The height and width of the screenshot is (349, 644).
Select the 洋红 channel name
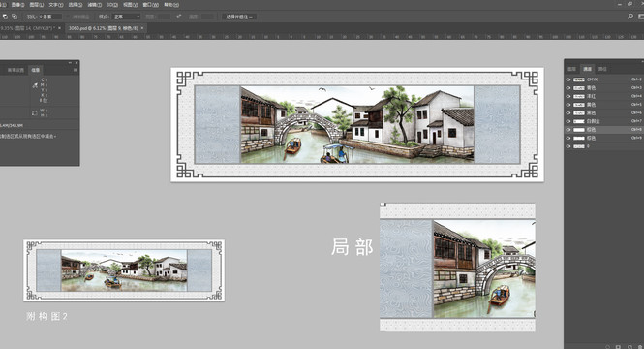(591, 96)
